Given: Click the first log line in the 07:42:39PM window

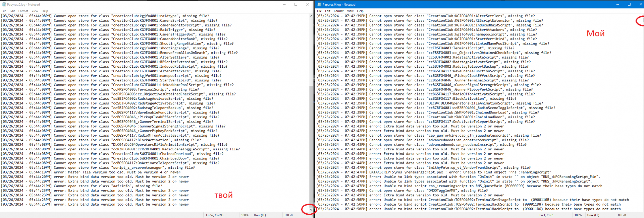Looking at the screenshot, I should point(426,16).
